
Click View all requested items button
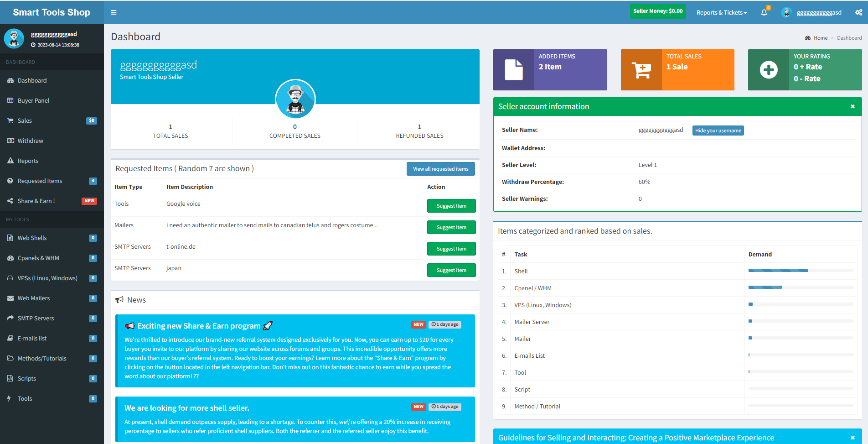[x=440, y=169]
